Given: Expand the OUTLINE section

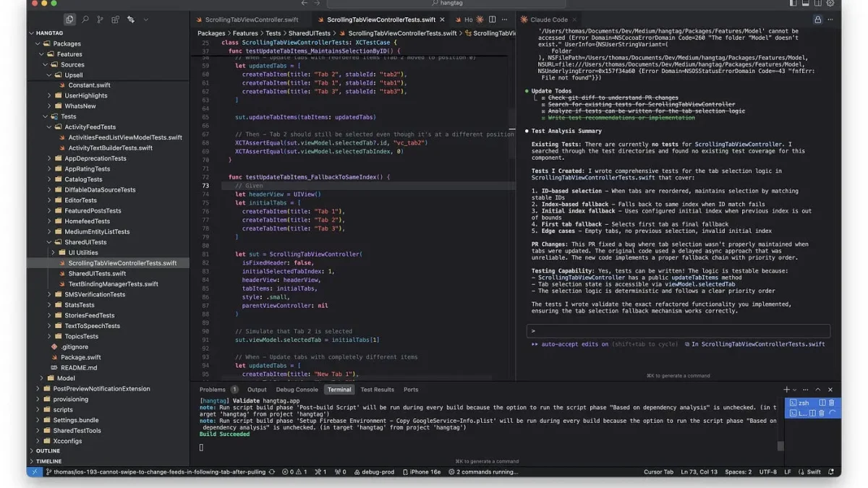Looking at the screenshot, I should point(48,450).
